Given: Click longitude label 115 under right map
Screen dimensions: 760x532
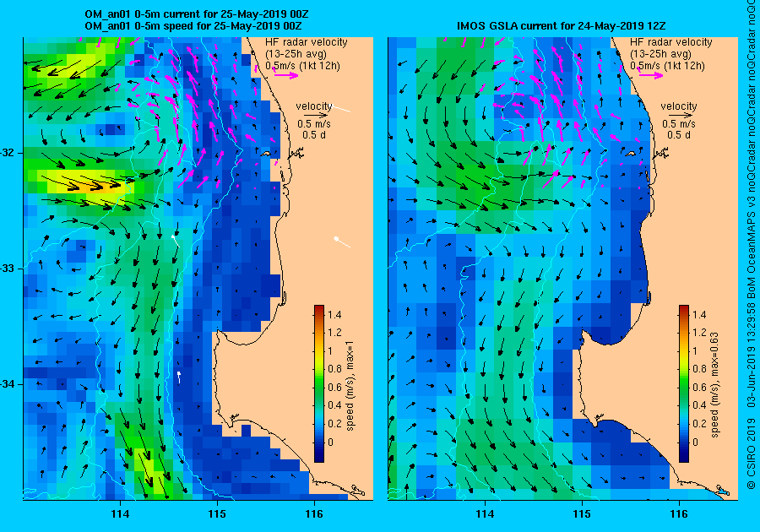Looking at the screenshot, I should [x=582, y=514].
